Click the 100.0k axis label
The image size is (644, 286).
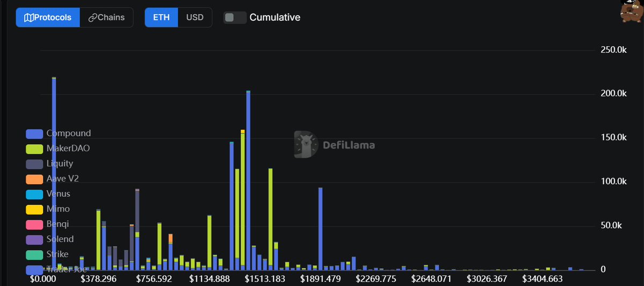[613, 182]
